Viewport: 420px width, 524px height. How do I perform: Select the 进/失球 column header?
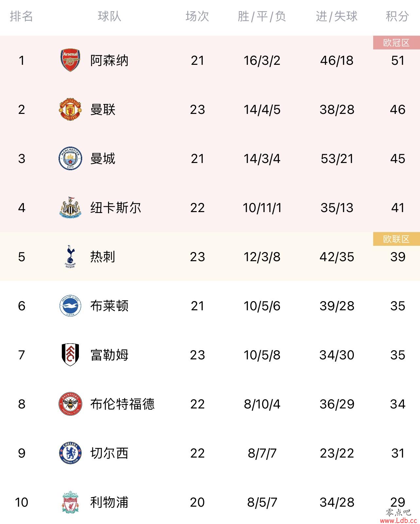click(x=337, y=16)
